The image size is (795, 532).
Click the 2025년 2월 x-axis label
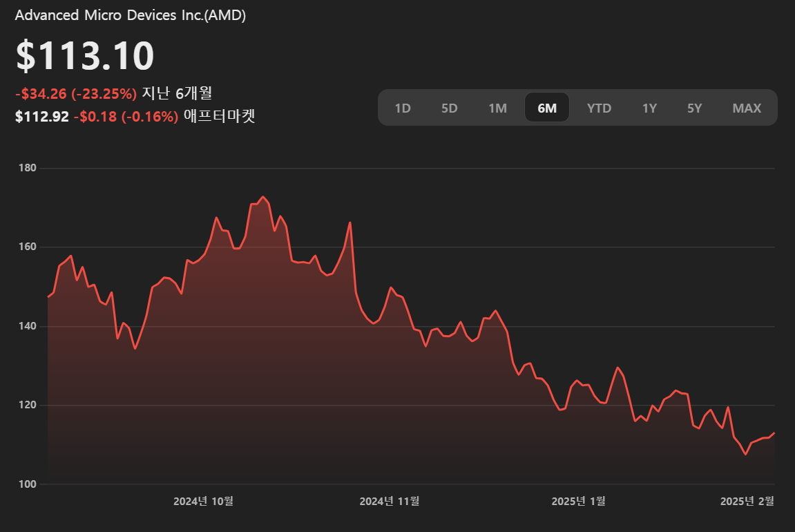[747, 501]
